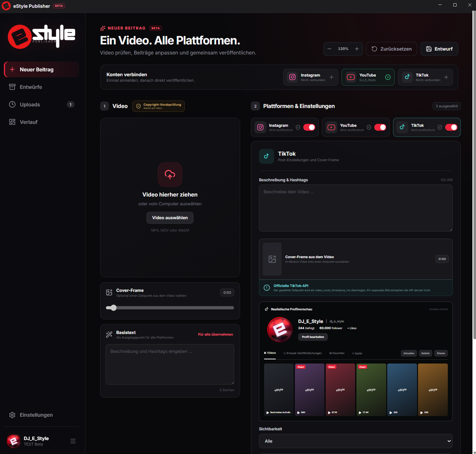This screenshot has width=476, height=454.
Task: Increase zoom with the plus button
Action: coord(357,49)
